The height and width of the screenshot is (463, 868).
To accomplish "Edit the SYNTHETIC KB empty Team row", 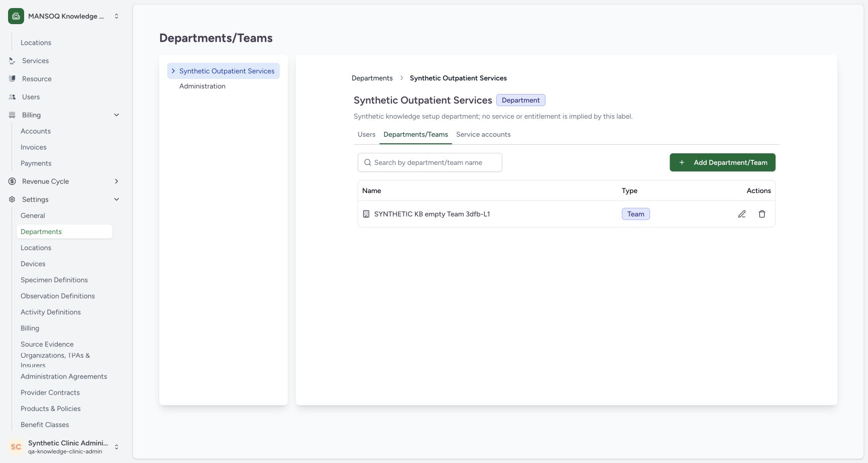I will coord(742,214).
